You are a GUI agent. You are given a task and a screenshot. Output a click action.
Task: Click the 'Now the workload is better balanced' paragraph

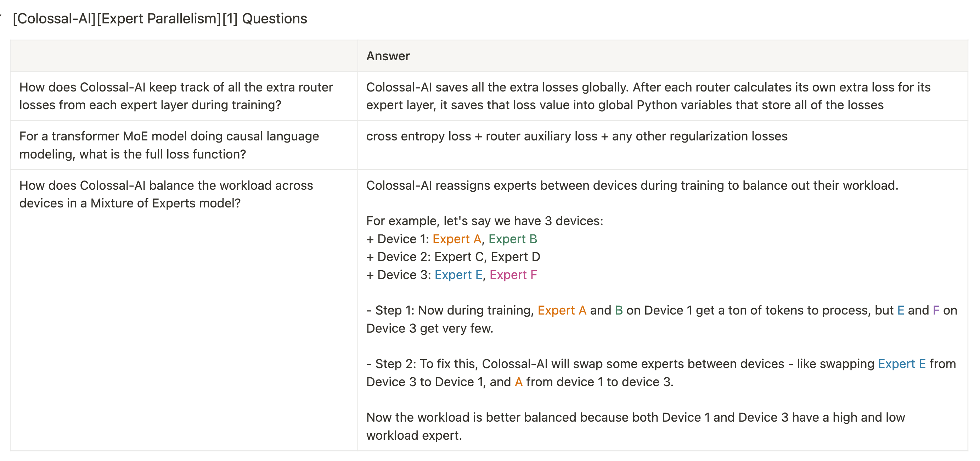click(x=635, y=426)
